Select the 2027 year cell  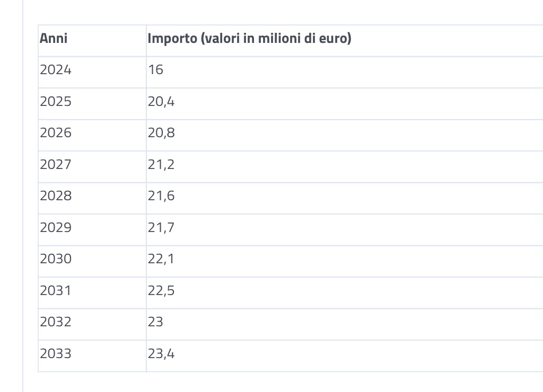click(92, 167)
